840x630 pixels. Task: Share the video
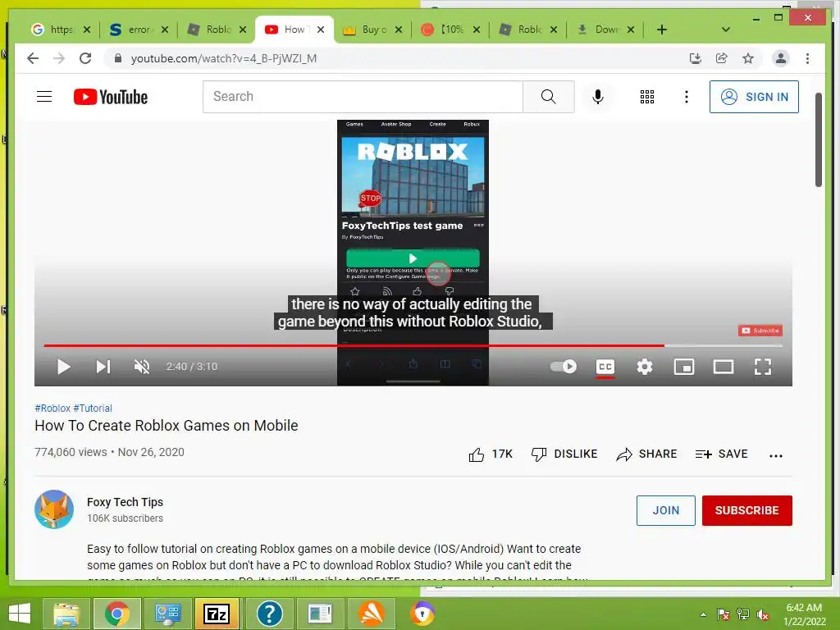(x=646, y=454)
